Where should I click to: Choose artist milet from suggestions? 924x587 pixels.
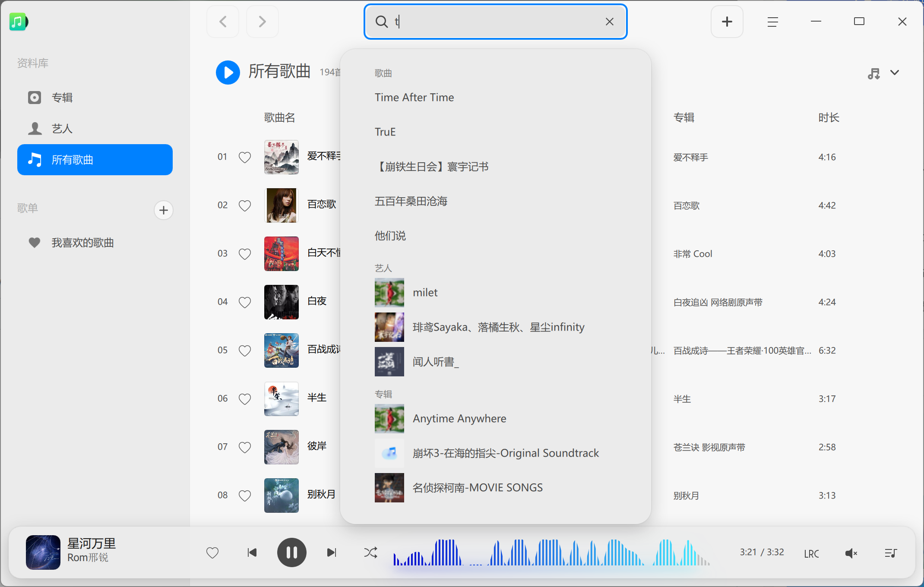496,293
